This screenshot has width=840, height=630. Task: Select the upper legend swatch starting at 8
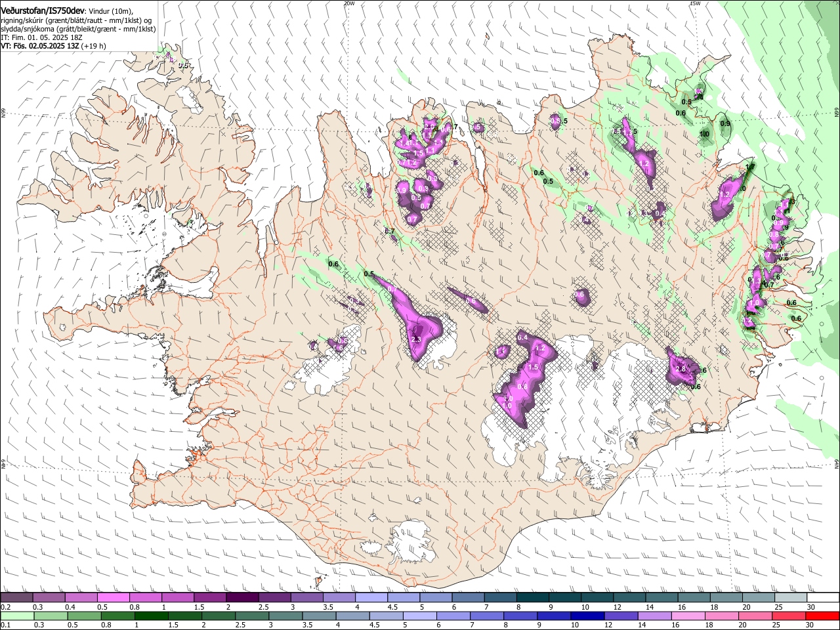point(532,598)
